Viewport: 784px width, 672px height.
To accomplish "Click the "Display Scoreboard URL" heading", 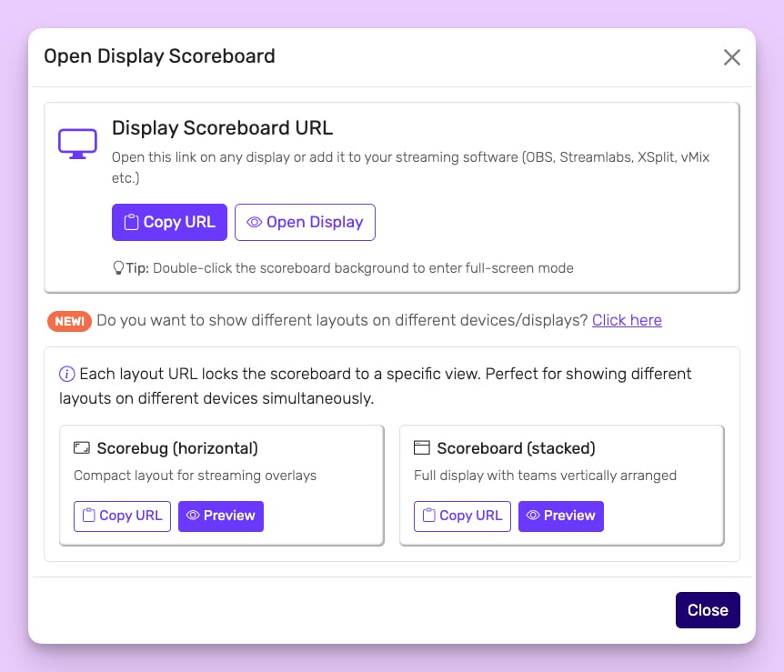I will pyautogui.click(x=222, y=128).
